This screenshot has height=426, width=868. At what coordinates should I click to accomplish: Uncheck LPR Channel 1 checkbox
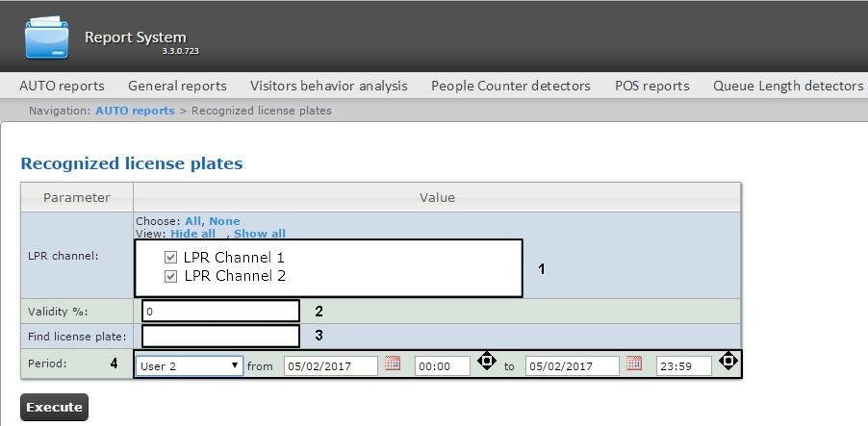pos(170,258)
